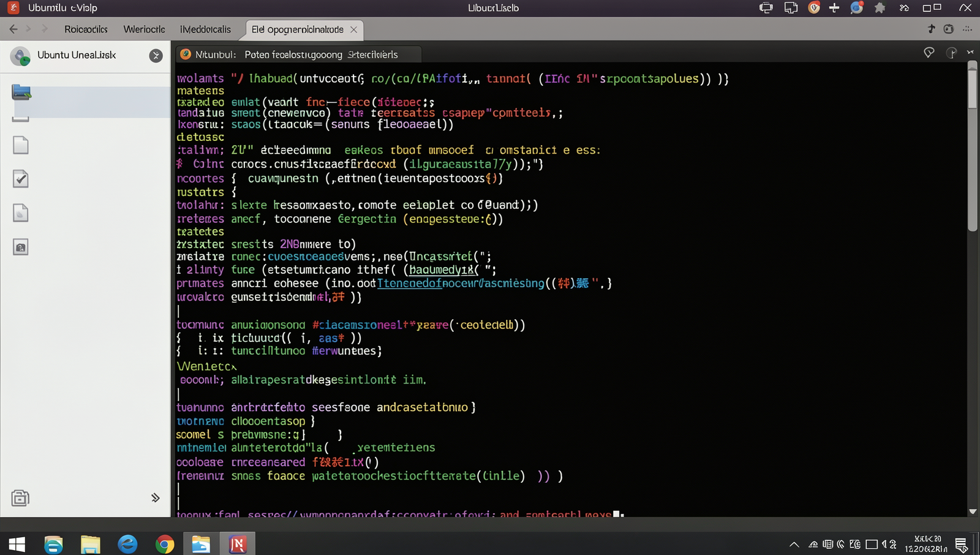Open the small dropdown arrow above the terminal scrollbar
This screenshot has height=555, width=980.
tap(970, 53)
